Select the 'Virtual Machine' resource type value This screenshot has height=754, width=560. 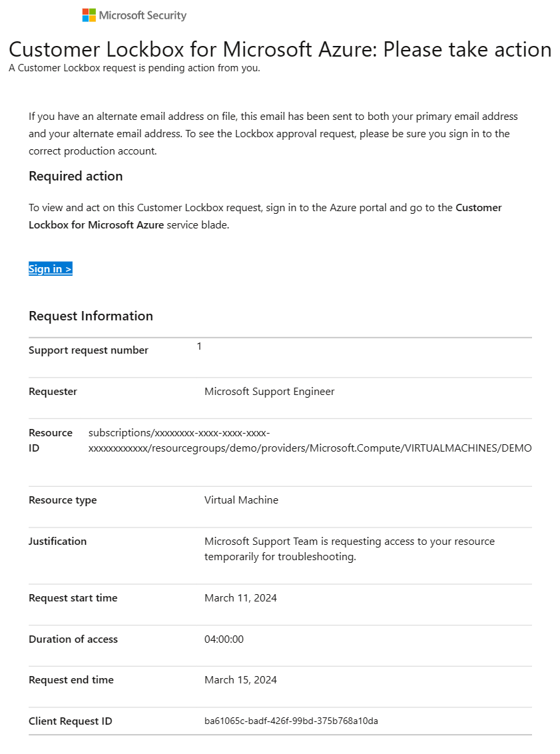pos(241,500)
